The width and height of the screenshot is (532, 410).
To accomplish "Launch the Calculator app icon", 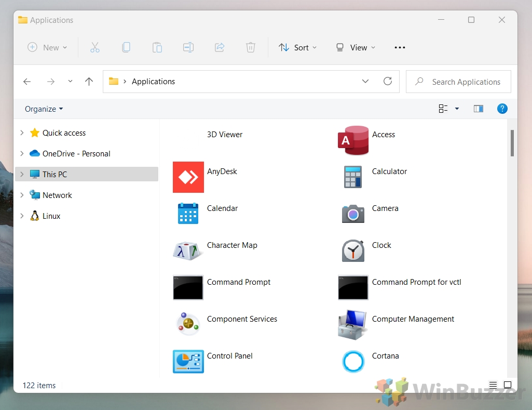I will (x=353, y=177).
